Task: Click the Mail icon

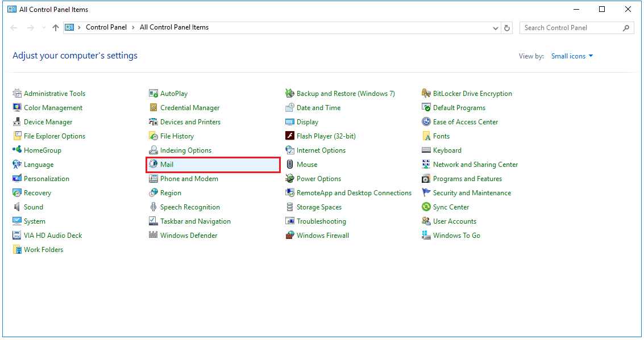Action: click(153, 165)
